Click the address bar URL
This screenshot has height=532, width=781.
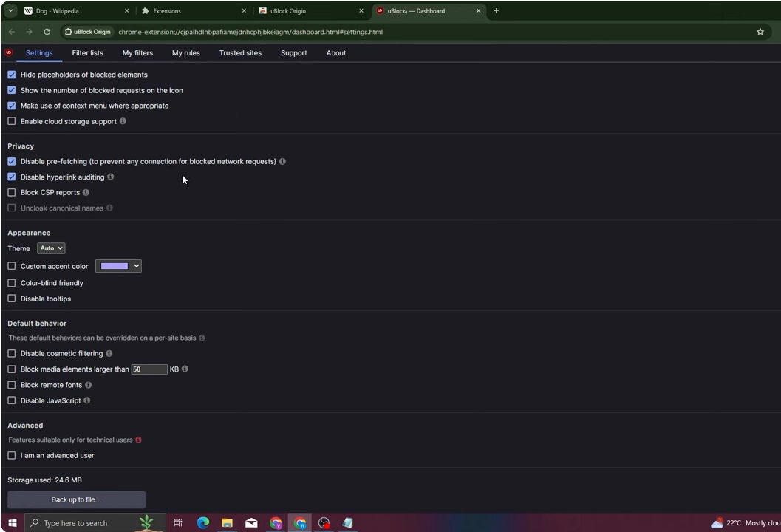coord(250,32)
